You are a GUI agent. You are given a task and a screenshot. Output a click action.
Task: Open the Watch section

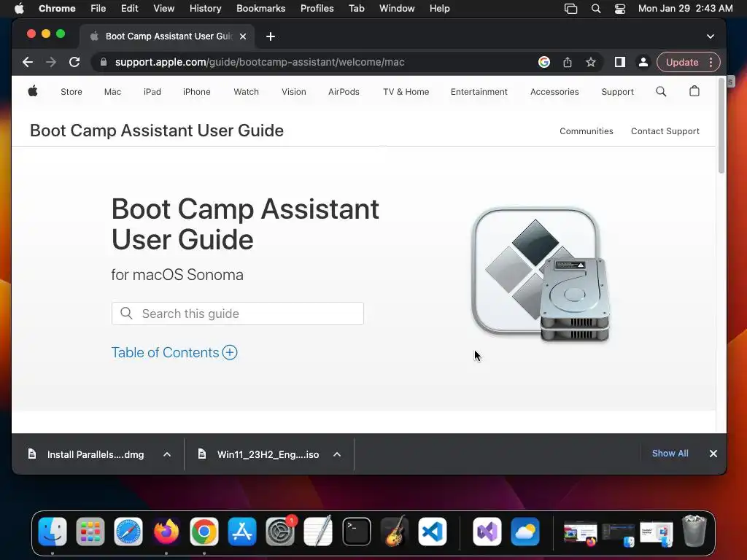click(x=247, y=91)
